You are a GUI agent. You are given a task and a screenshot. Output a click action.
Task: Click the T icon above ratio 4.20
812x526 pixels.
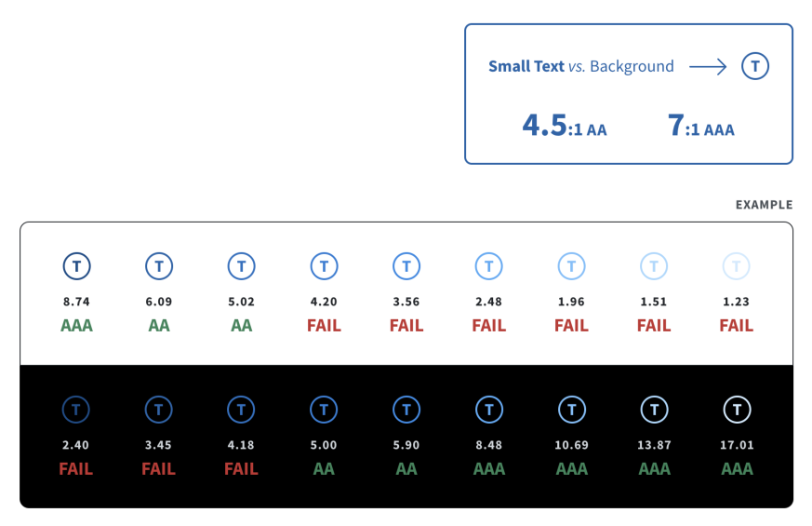coord(325,266)
